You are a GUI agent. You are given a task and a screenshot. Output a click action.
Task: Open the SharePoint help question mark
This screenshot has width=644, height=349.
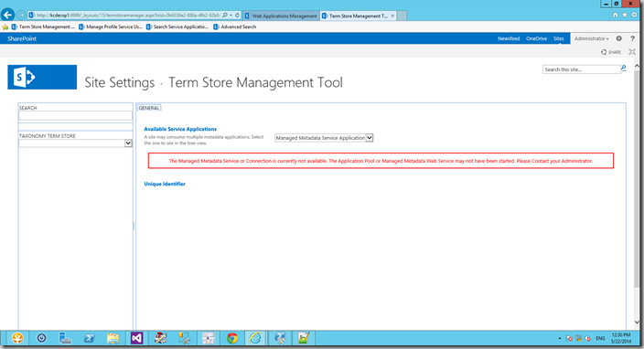coord(632,38)
